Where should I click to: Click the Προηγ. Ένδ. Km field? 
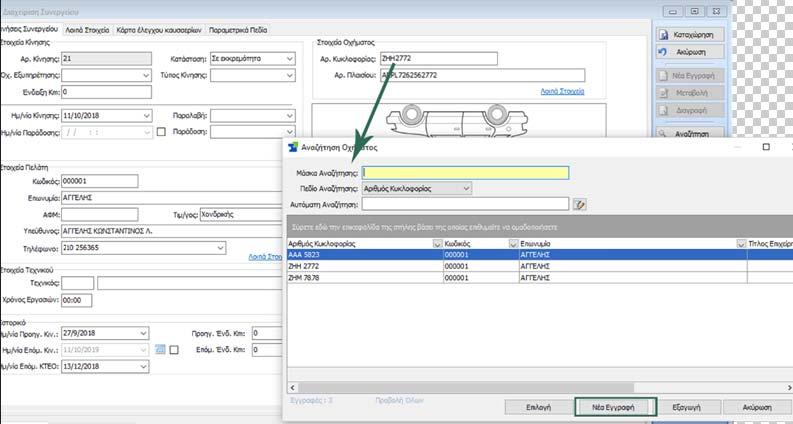point(267,333)
